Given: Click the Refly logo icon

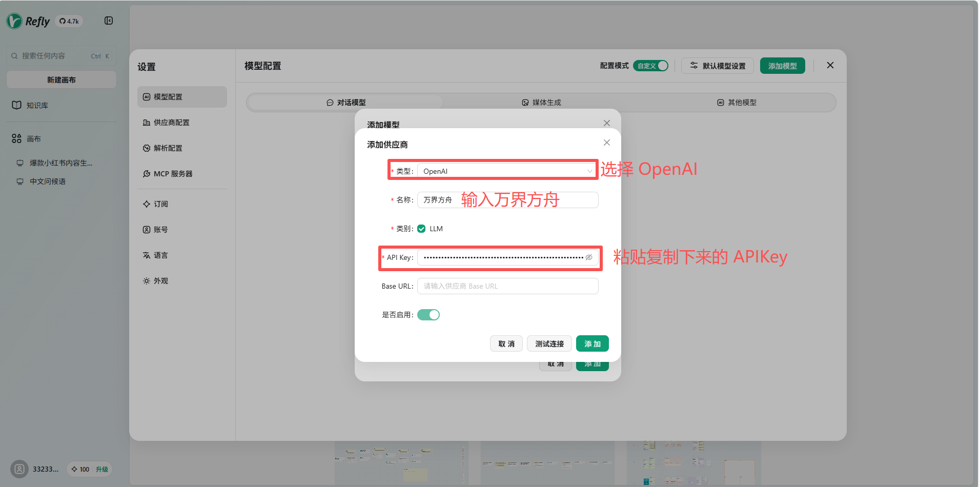Looking at the screenshot, I should point(14,21).
